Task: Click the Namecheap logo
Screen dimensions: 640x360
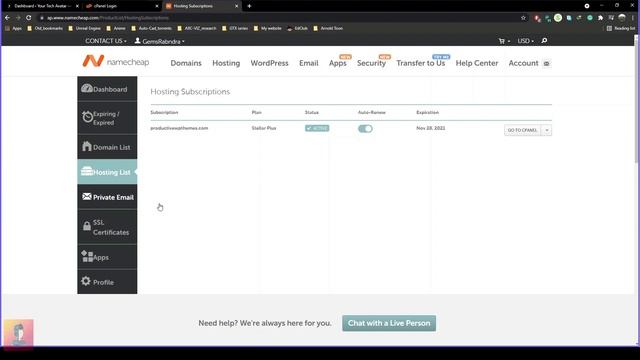Action: pos(116,62)
